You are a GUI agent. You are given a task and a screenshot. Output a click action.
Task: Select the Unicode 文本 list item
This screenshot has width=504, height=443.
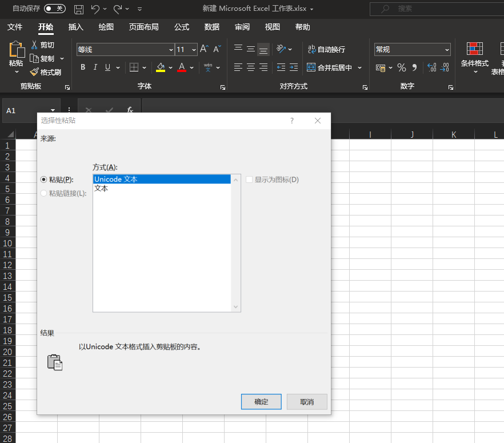point(162,179)
